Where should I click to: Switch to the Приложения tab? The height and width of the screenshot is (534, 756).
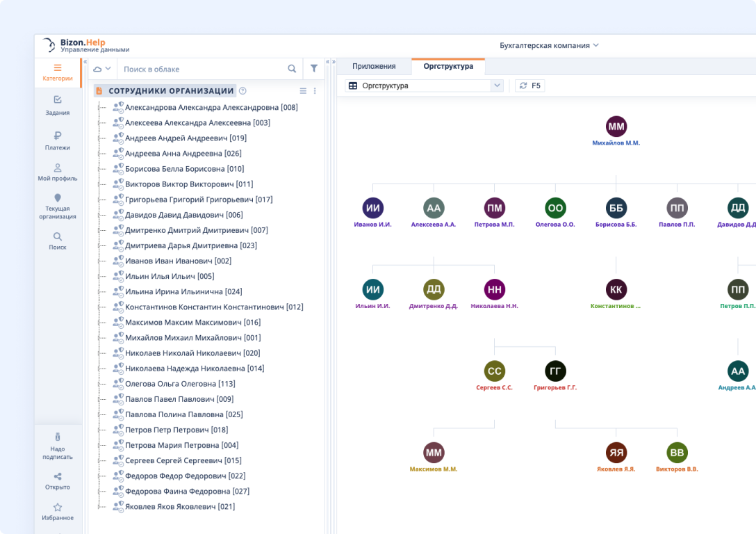374,66
